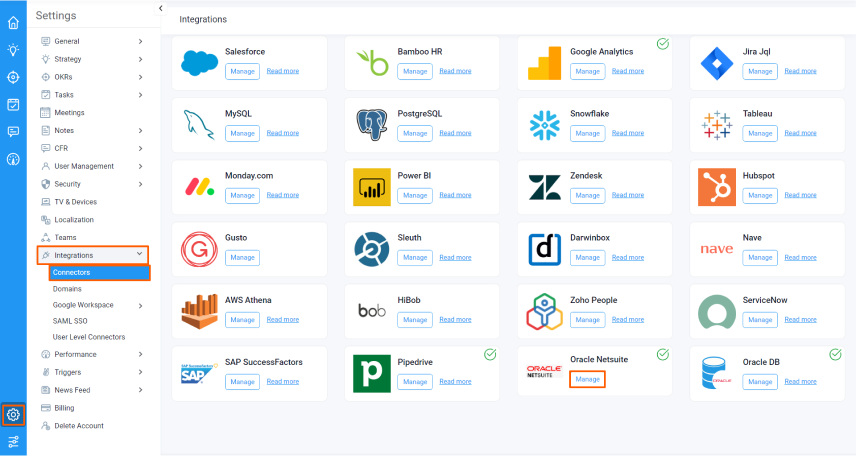
Task: Open the sliders preferences icon at rail bottom
Action: point(13,441)
